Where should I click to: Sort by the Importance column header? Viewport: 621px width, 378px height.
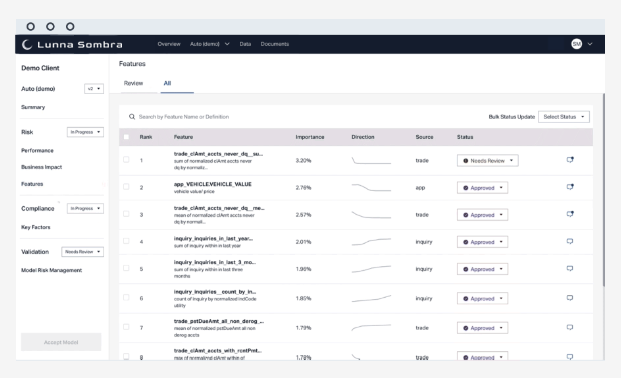click(x=310, y=137)
